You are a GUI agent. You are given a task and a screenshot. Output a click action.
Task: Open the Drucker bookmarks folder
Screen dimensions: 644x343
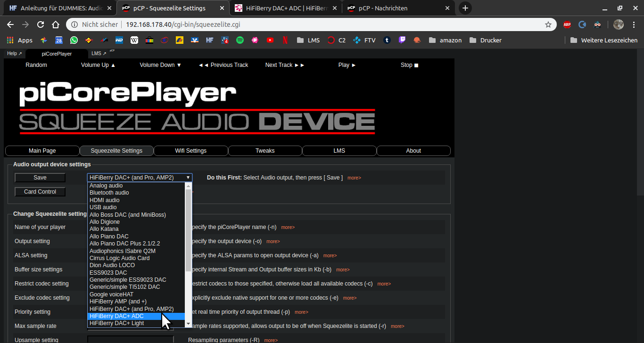(486, 40)
